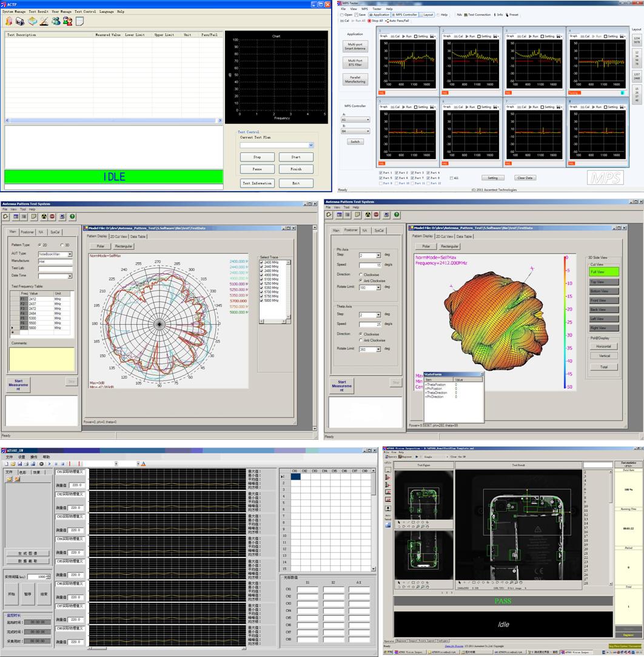Switch to SysCal tab in polar plot window

[55, 232]
